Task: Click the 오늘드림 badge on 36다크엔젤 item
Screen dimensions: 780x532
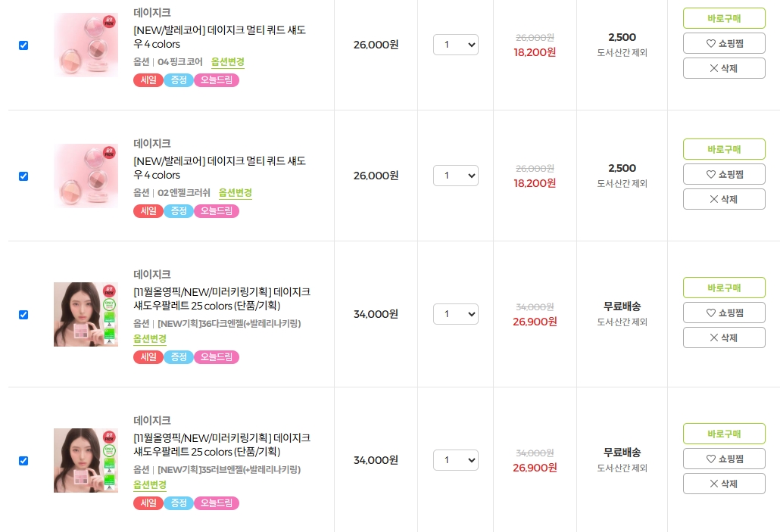Action: click(217, 357)
